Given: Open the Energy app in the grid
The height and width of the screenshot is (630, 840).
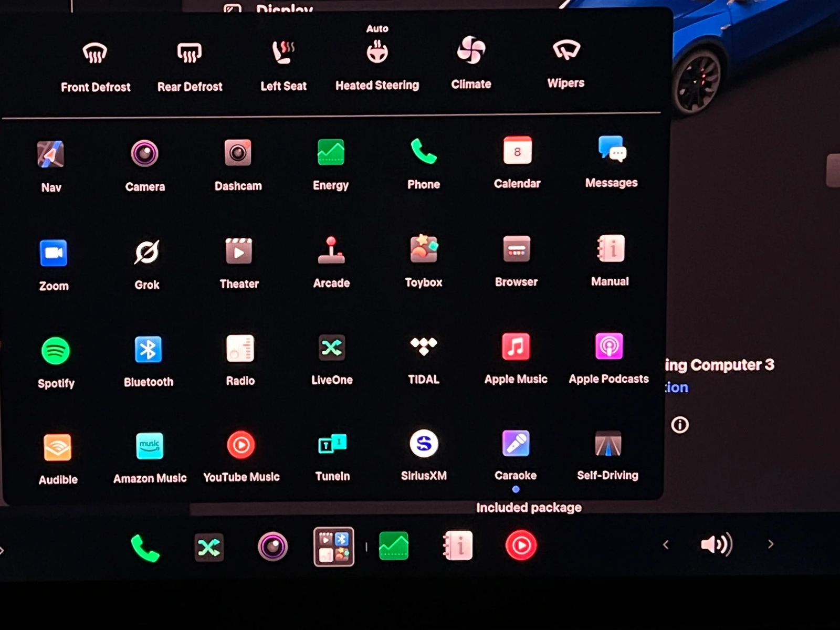Looking at the screenshot, I should (x=331, y=152).
